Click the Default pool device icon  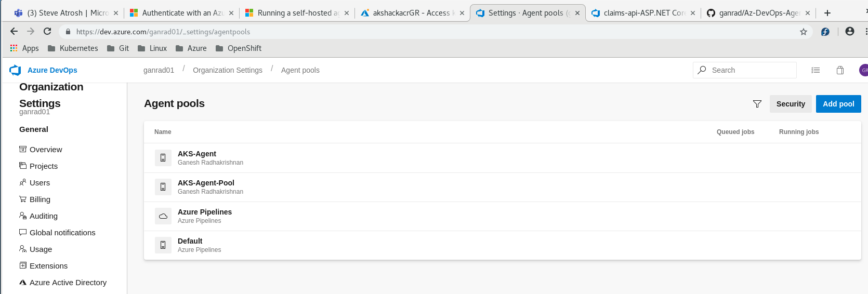pyautogui.click(x=163, y=245)
